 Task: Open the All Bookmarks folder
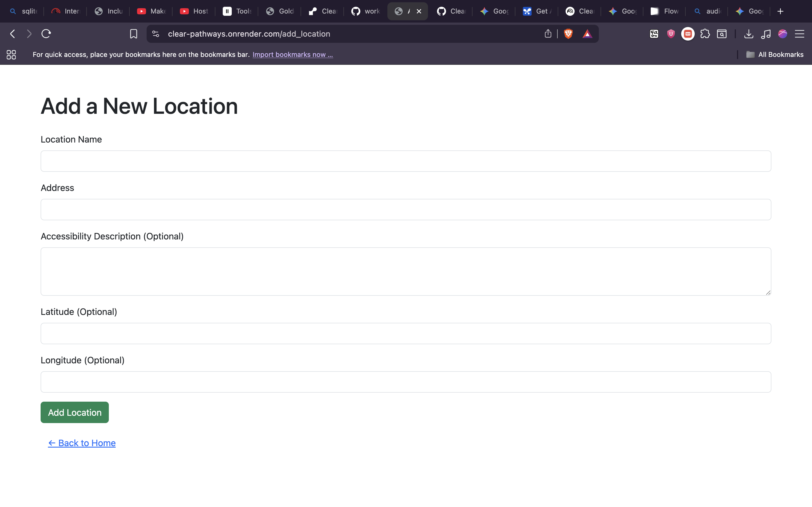click(775, 55)
